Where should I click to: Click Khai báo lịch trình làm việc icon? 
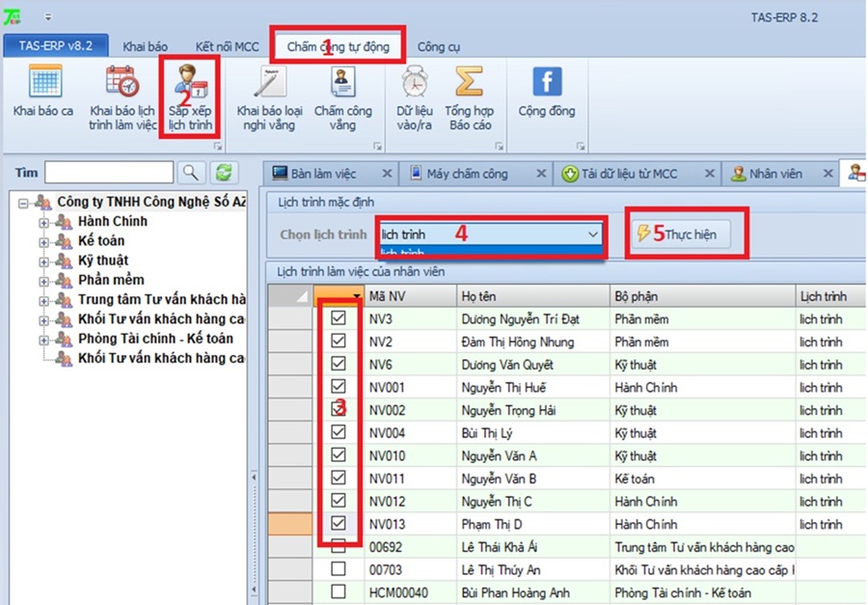[122, 82]
